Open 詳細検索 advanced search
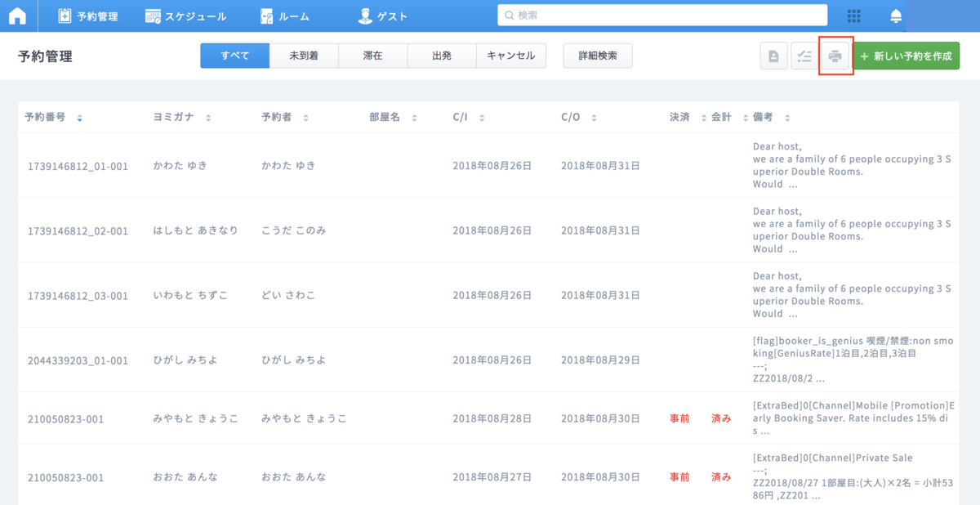The image size is (980, 505). pyautogui.click(x=597, y=56)
